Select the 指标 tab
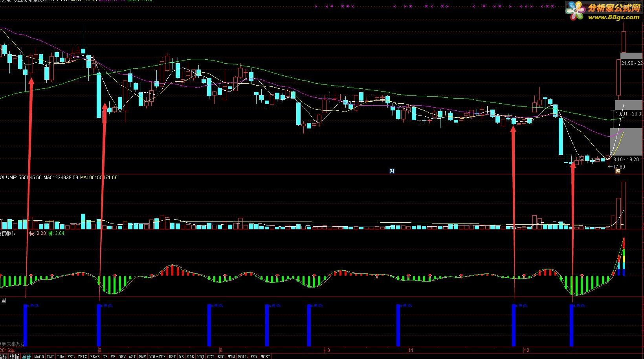The image size is (644, 359). pos(4,357)
